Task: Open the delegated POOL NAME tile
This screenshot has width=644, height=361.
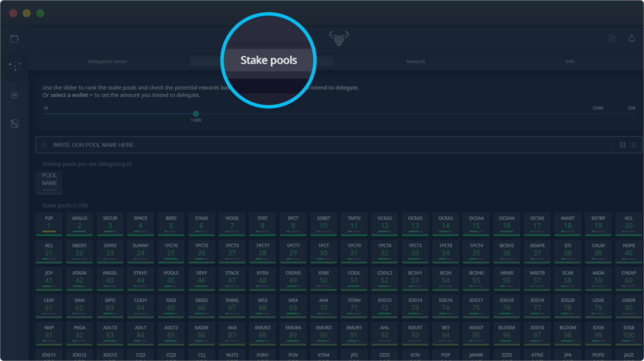Action: tap(49, 183)
